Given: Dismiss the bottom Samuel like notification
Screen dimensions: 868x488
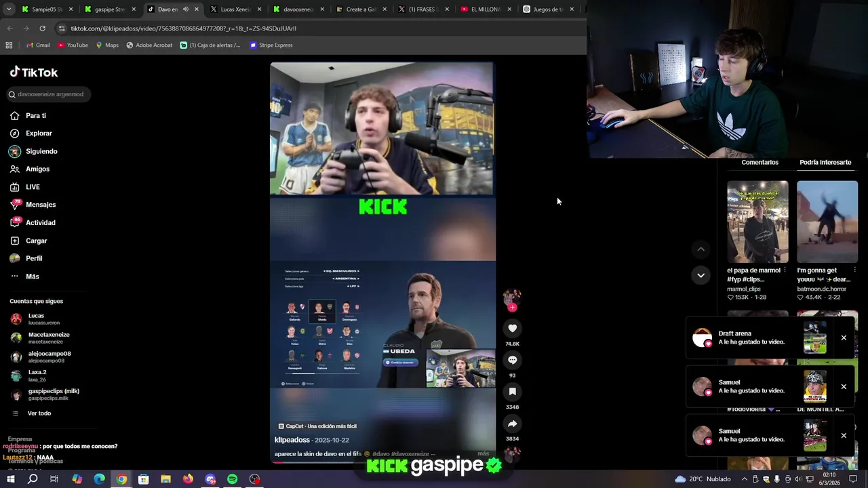Looking at the screenshot, I should [x=844, y=435].
